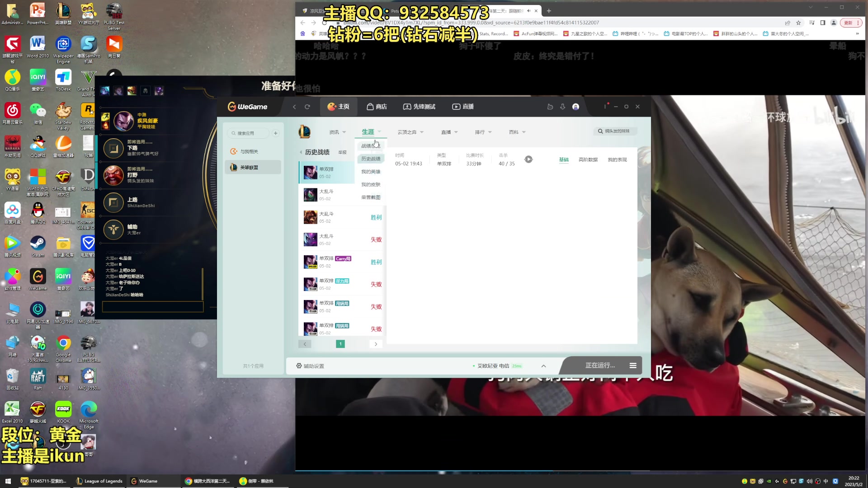
Task: Switch to 基础 tab
Action: [564, 160]
